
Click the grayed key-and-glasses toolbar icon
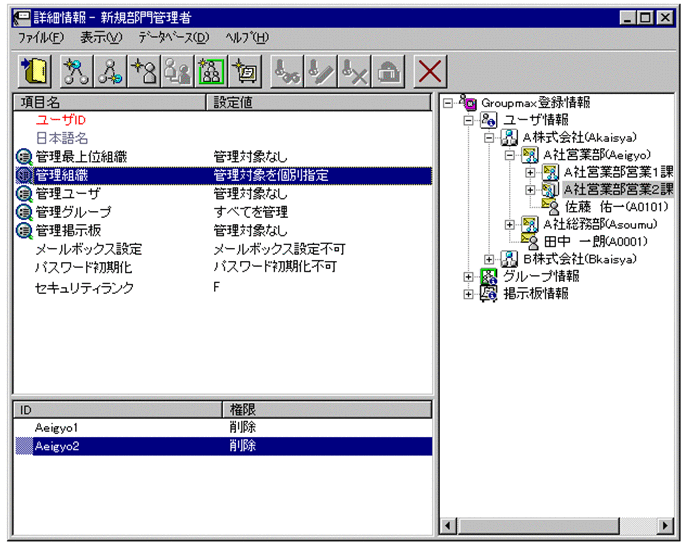click(287, 71)
